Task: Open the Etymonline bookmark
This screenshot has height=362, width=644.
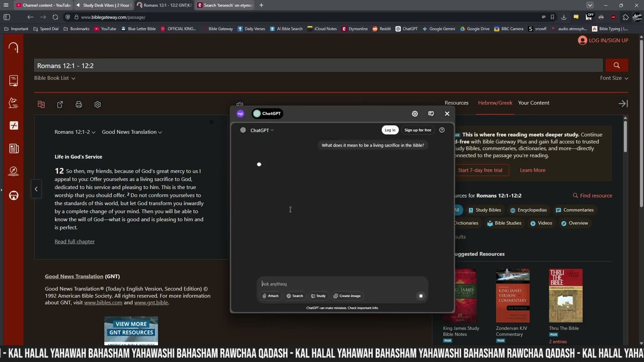Action: point(355,29)
